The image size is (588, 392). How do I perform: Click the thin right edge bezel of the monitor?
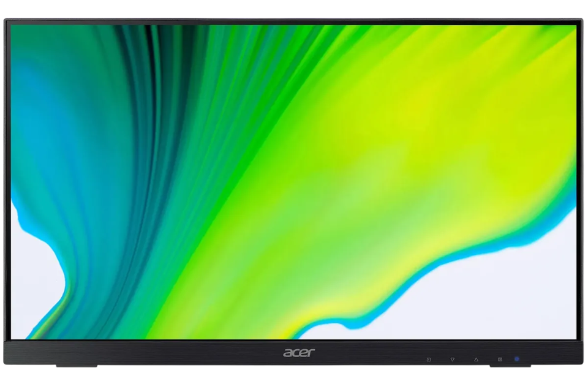(581, 184)
